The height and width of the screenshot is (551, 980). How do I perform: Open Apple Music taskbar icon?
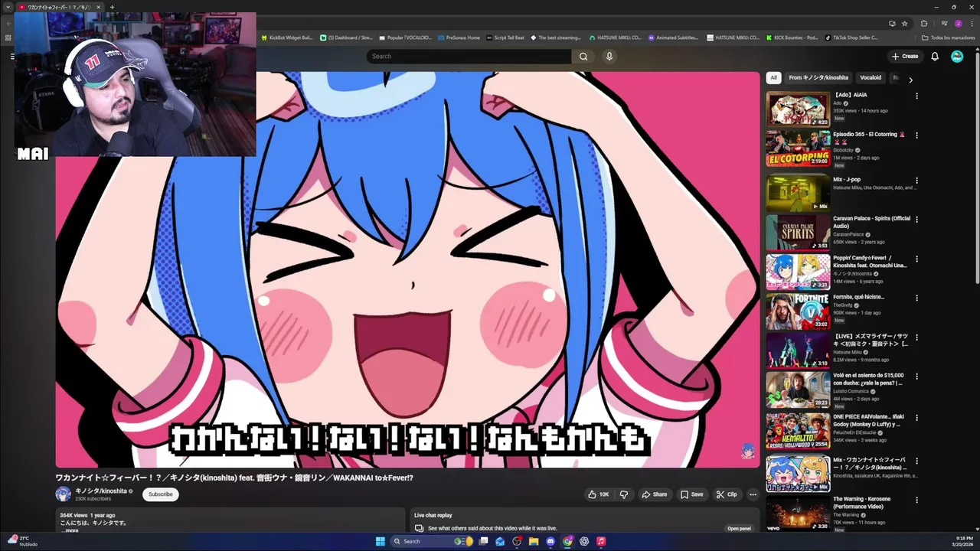tap(601, 541)
